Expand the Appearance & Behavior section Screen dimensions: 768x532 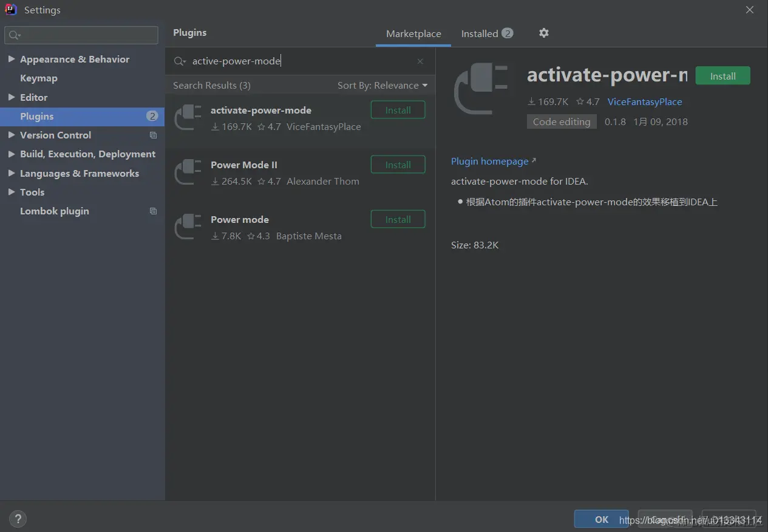click(x=11, y=59)
